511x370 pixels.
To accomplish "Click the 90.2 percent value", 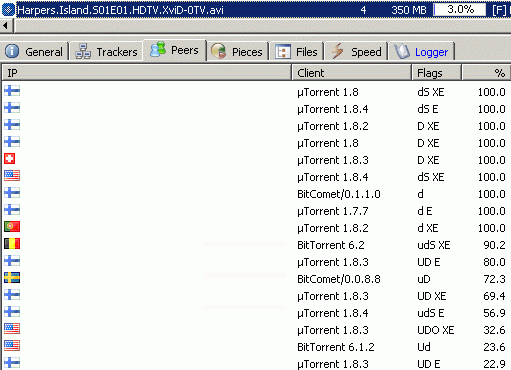I will [x=494, y=245].
